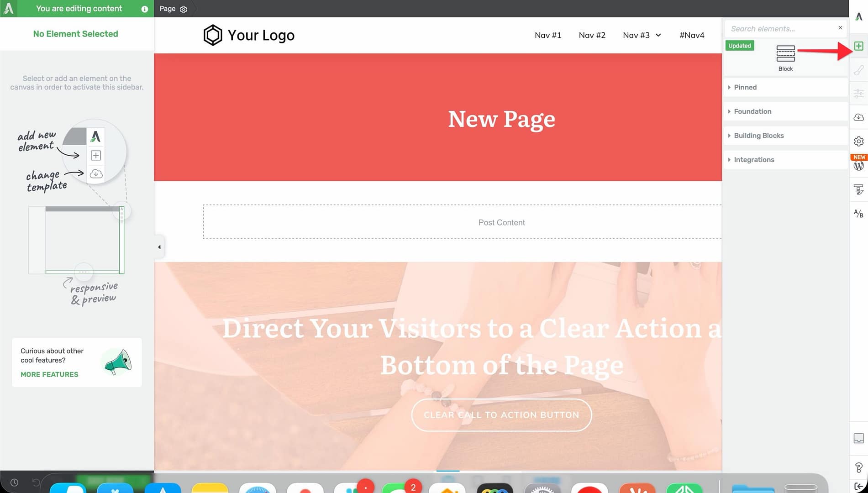Expand the Foundation elements section
This screenshot has height=493, width=868.
pos(785,111)
